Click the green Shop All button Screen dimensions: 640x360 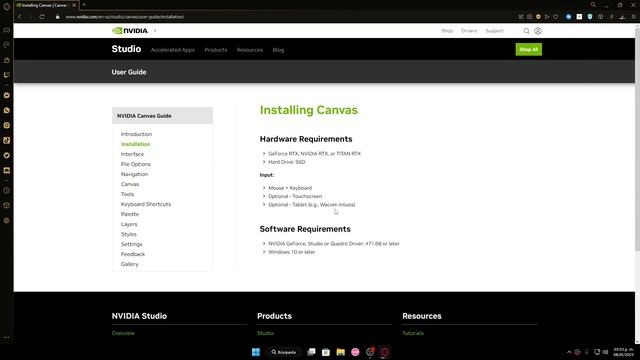pyautogui.click(x=529, y=49)
